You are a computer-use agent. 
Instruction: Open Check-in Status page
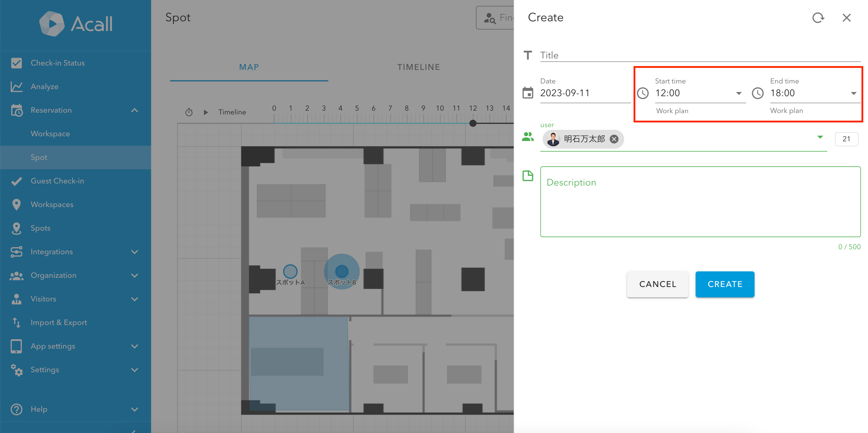click(x=76, y=63)
